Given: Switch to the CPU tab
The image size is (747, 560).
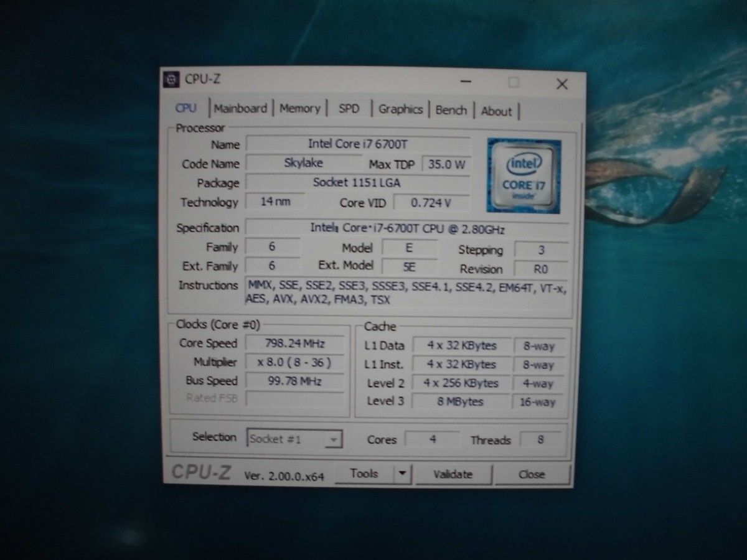Looking at the screenshot, I should click(186, 108).
